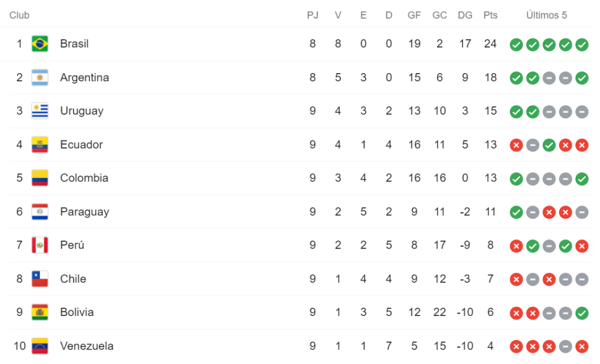Click the Club column header
The height and width of the screenshot is (364, 600).
point(19,15)
